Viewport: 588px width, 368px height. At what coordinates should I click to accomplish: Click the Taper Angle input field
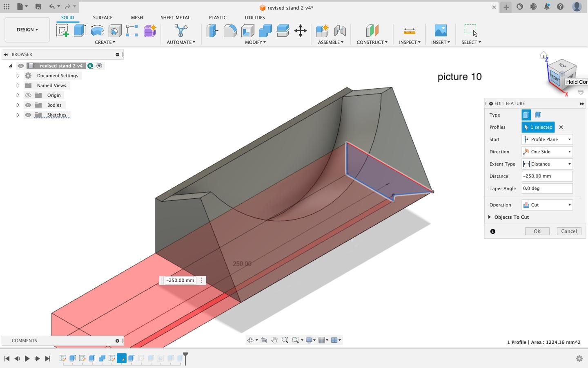(x=547, y=188)
